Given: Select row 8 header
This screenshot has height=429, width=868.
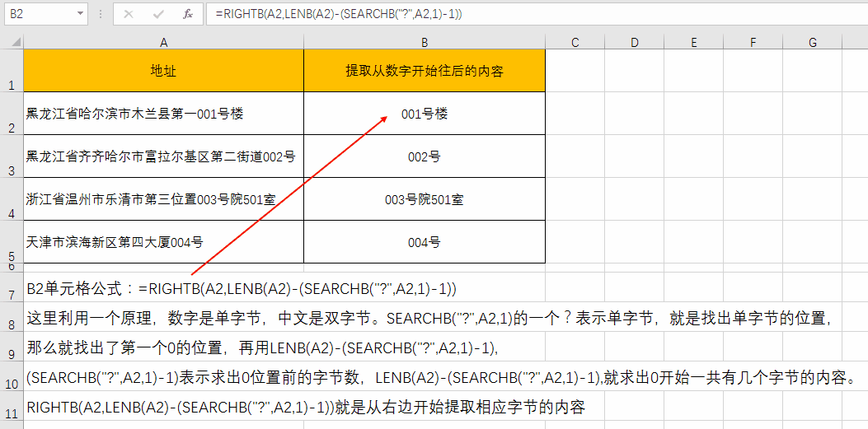Looking at the screenshot, I should pyautogui.click(x=12, y=317).
